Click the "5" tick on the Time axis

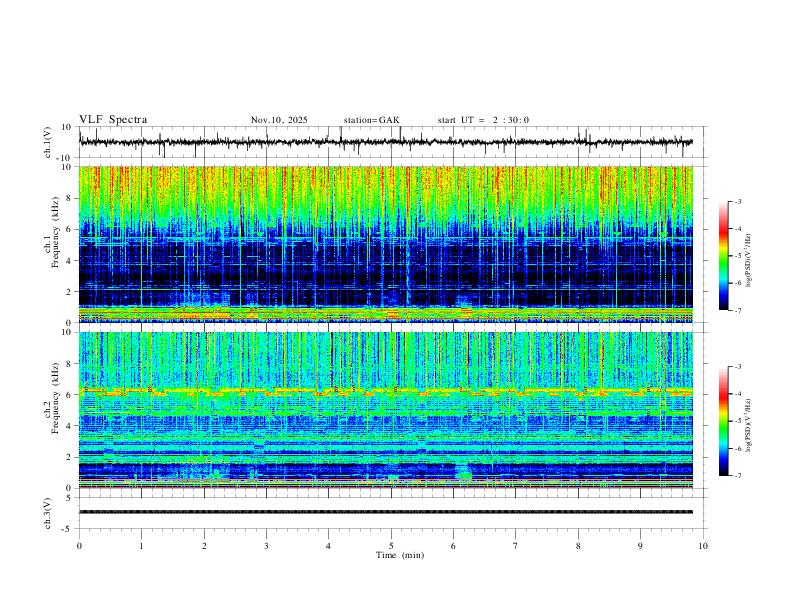pyautogui.click(x=391, y=546)
